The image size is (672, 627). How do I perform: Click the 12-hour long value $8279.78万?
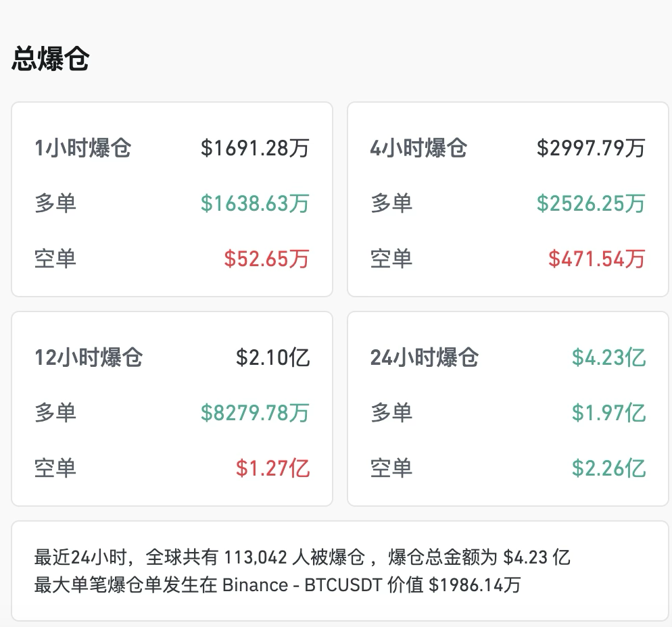[255, 413]
